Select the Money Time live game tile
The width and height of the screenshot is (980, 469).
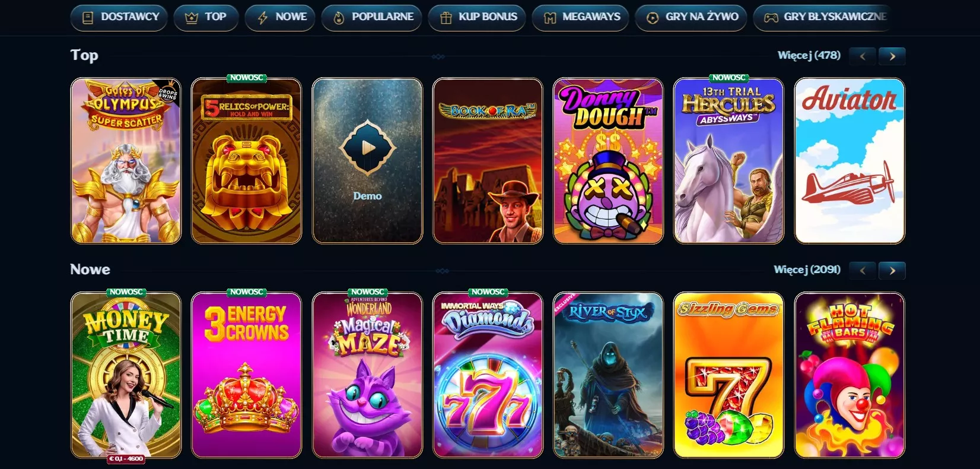pos(126,375)
